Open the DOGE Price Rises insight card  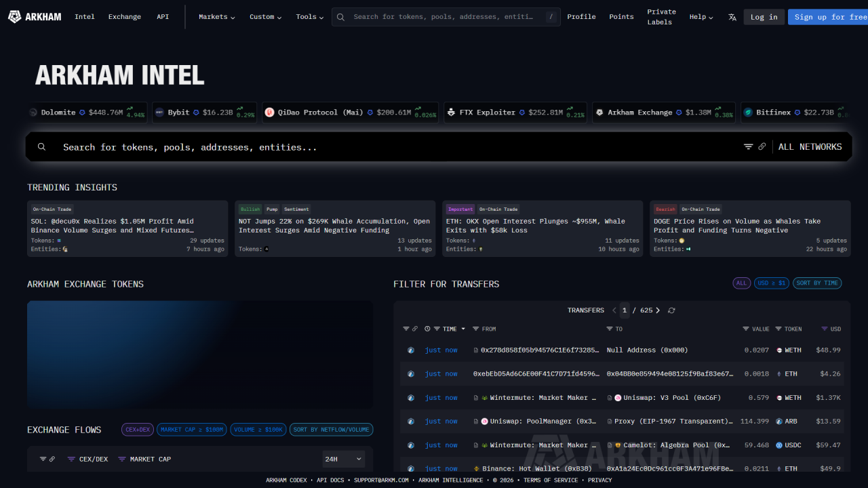750,228
